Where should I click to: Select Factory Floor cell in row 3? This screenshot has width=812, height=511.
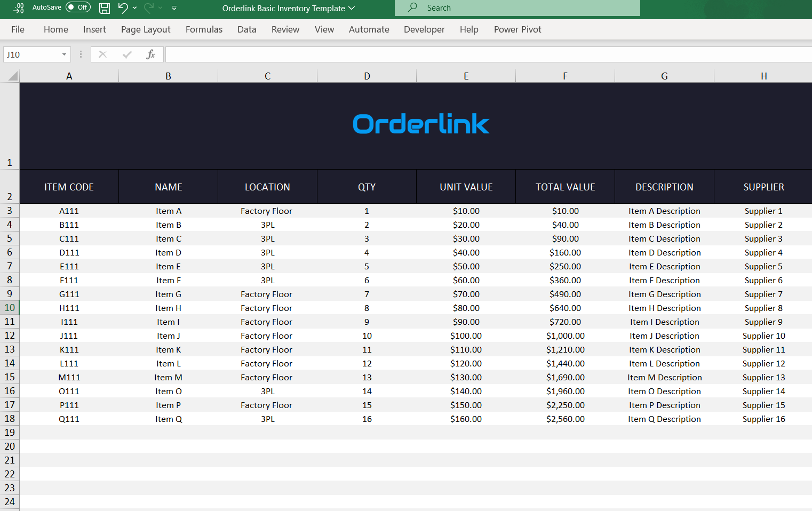point(267,211)
